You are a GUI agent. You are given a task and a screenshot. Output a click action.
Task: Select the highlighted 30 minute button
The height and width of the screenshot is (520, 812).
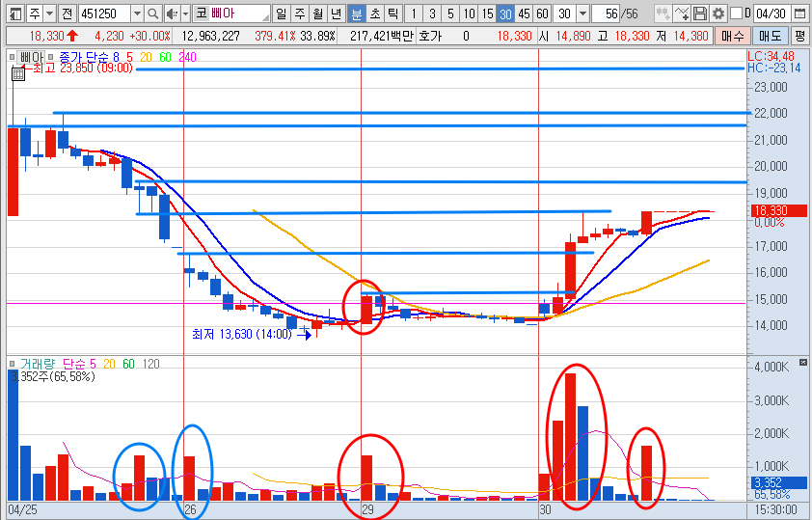point(505,14)
